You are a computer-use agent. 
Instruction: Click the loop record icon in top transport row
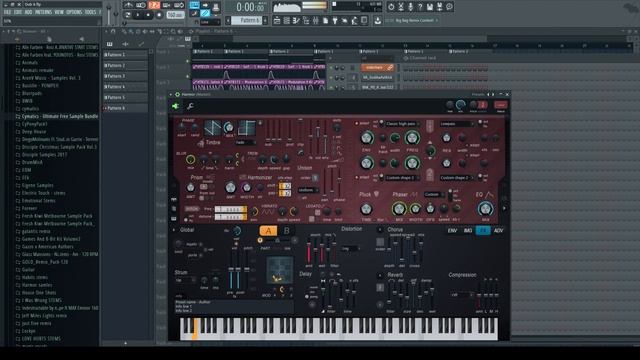pyautogui.click(x=178, y=5)
